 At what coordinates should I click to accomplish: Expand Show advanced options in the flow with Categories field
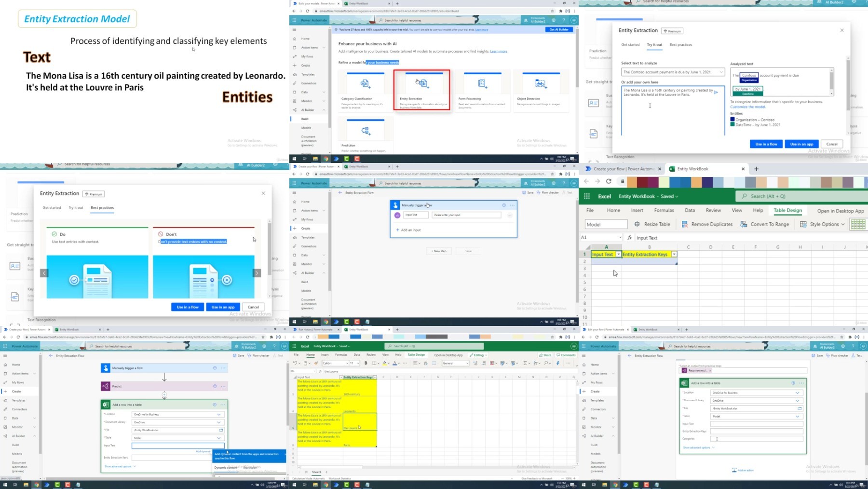(699, 448)
